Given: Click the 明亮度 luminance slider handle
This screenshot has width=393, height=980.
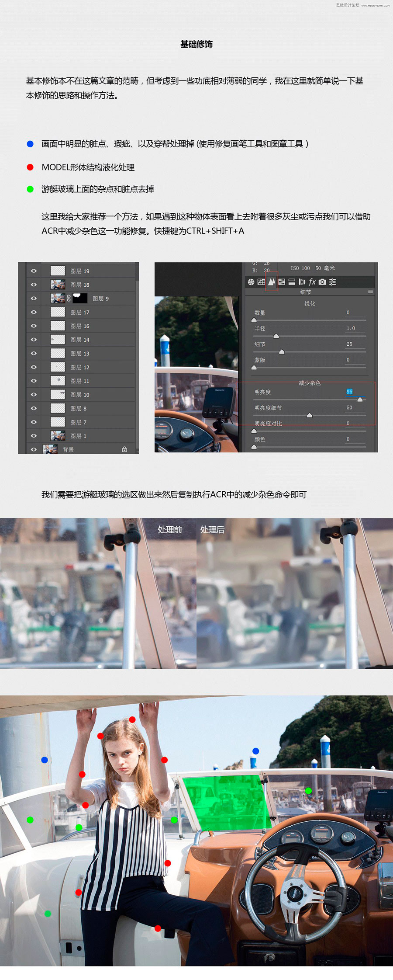Looking at the screenshot, I should [360, 400].
